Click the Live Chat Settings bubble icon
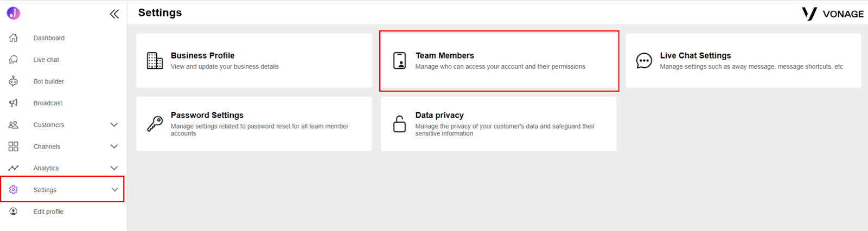Image resolution: width=868 pixels, height=231 pixels. pyautogui.click(x=644, y=61)
